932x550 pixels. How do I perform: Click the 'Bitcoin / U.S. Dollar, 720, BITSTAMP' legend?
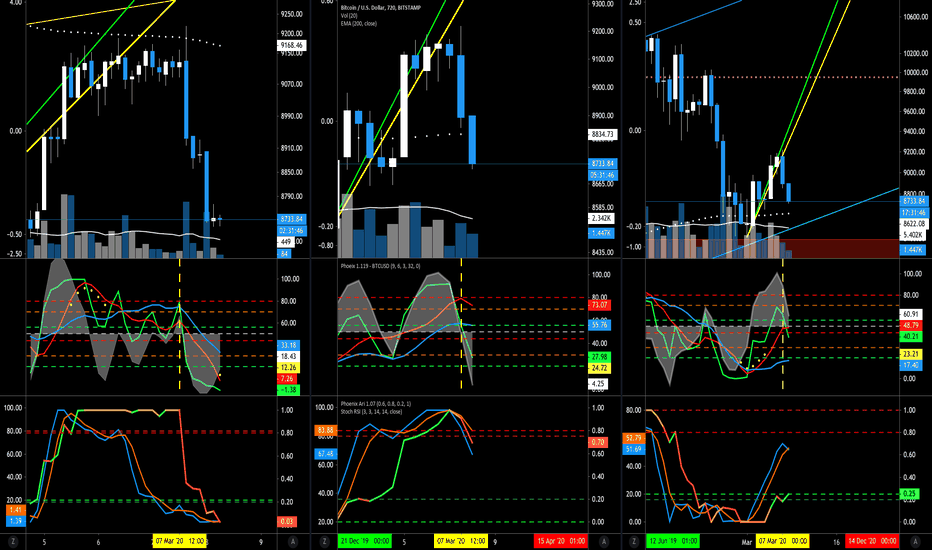click(x=381, y=8)
